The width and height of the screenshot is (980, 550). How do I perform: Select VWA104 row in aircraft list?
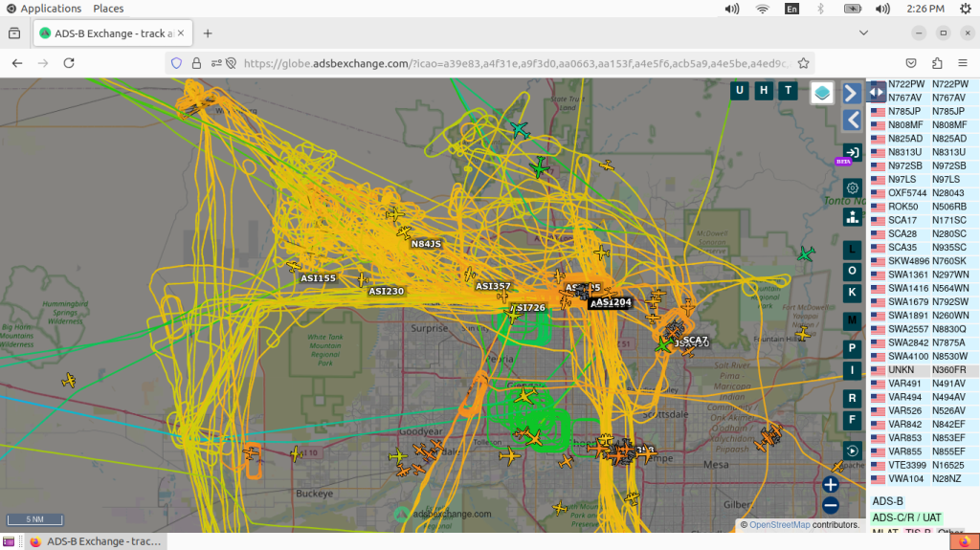[923, 479]
